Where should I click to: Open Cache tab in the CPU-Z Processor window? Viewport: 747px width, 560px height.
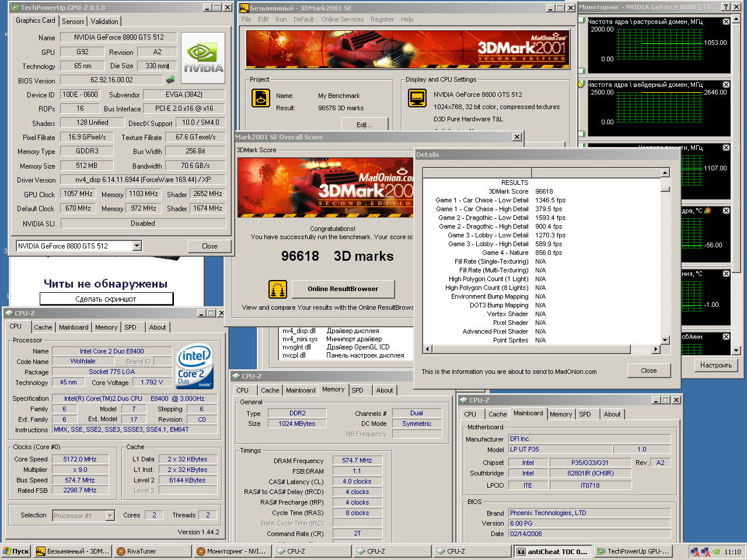click(43, 327)
